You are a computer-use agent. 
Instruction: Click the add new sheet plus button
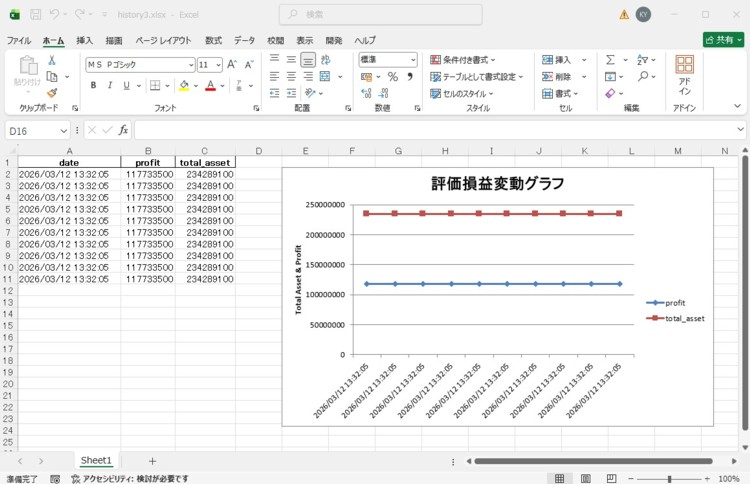[x=152, y=461]
